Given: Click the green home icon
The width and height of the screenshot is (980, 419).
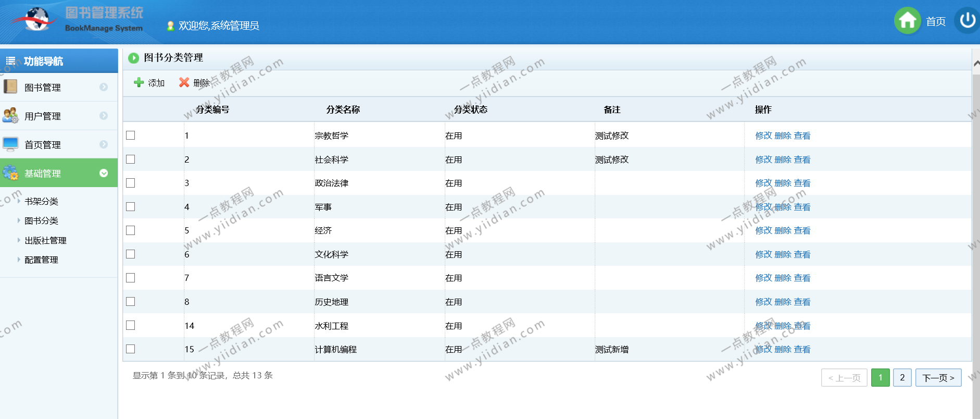Looking at the screenshot, I should [x=908, y=21].
